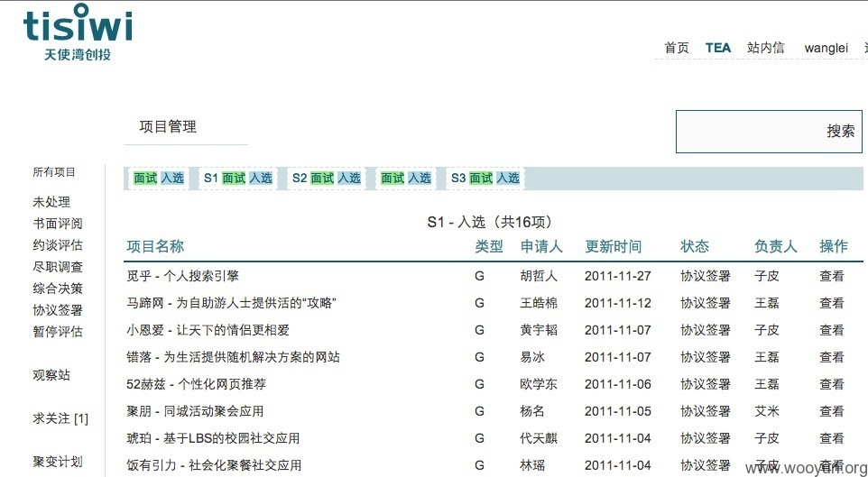The height and width of the screenshot is (477, 868).
Task: Open project 52赫兹 - 个性化网页推荐
Action: (197, 385)
